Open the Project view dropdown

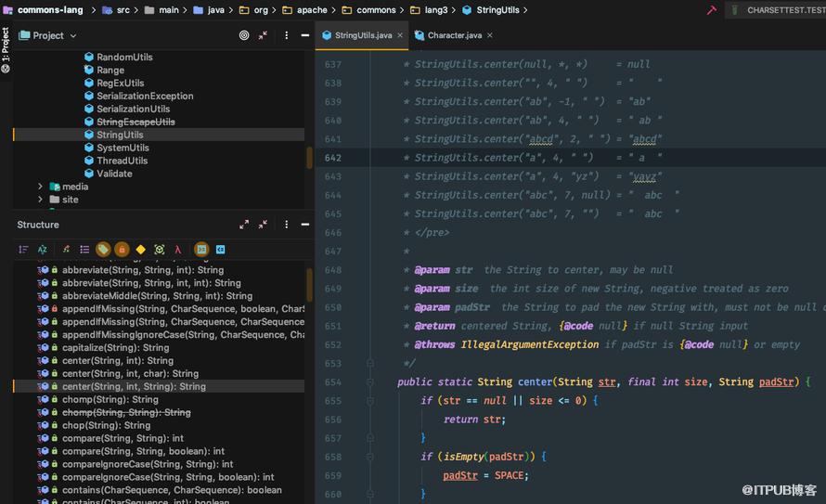(48, 35)
